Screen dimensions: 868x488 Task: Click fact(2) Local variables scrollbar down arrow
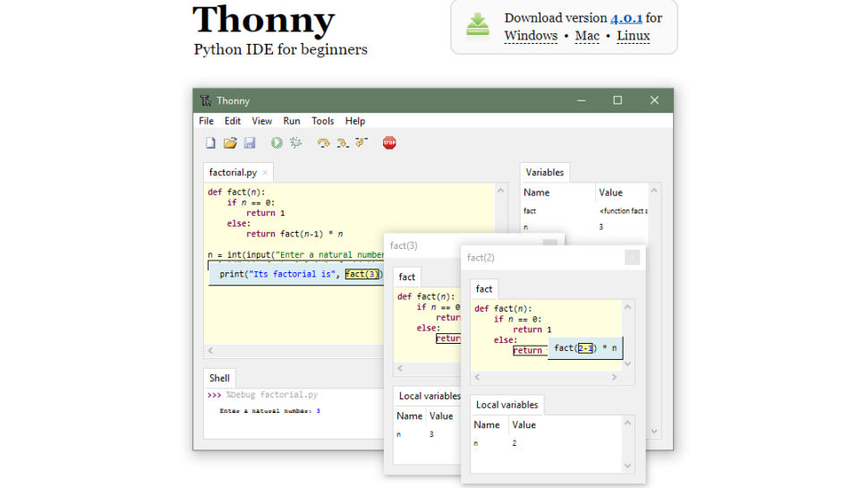(628, 466)
